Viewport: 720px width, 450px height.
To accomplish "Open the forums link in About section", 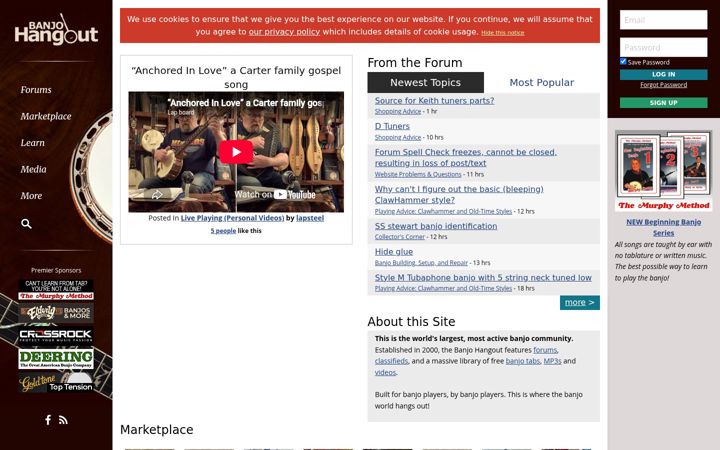I will point(545,350).
